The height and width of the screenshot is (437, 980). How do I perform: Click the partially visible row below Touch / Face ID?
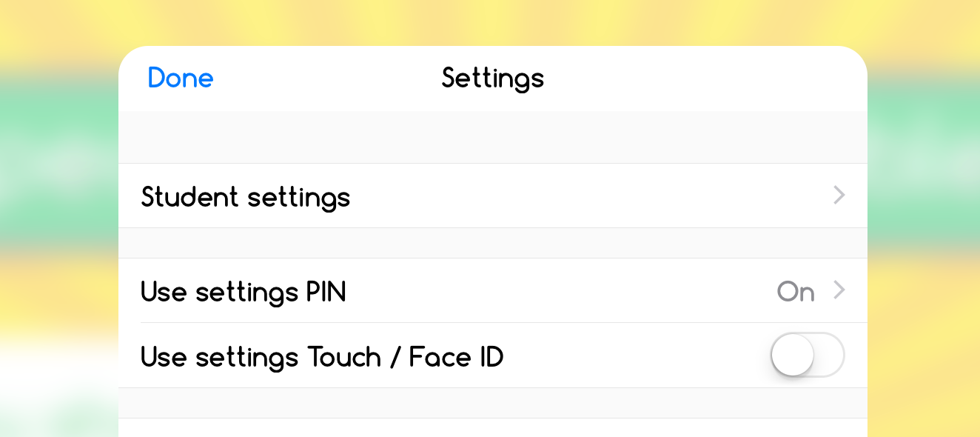point(493,427)
